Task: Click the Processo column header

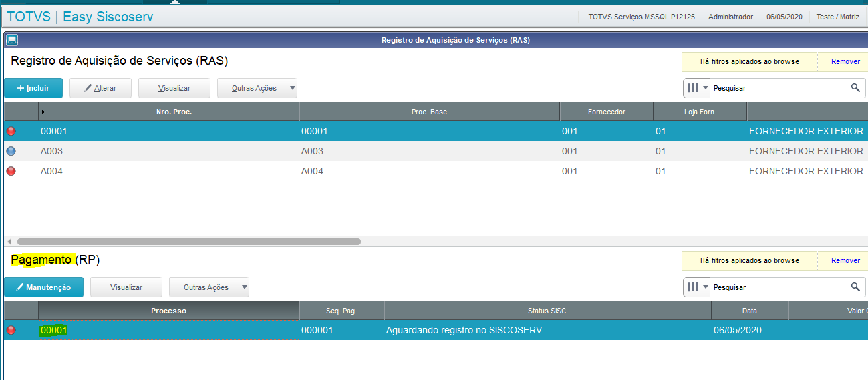Action: pyautogui.click(x=168, y=311)
